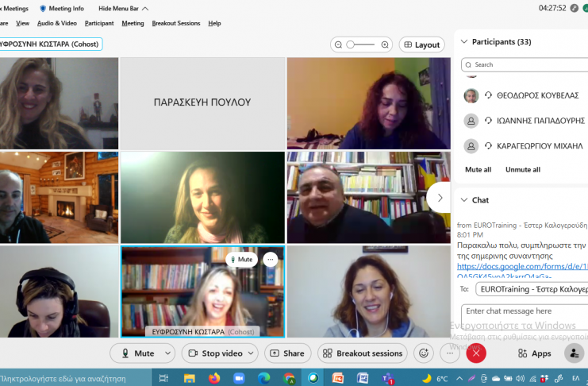Screen dimensions: 588x386
Task: Mute the microphone in the bottom toolbar
Action: pyautogui.click(x=136, y=353)
